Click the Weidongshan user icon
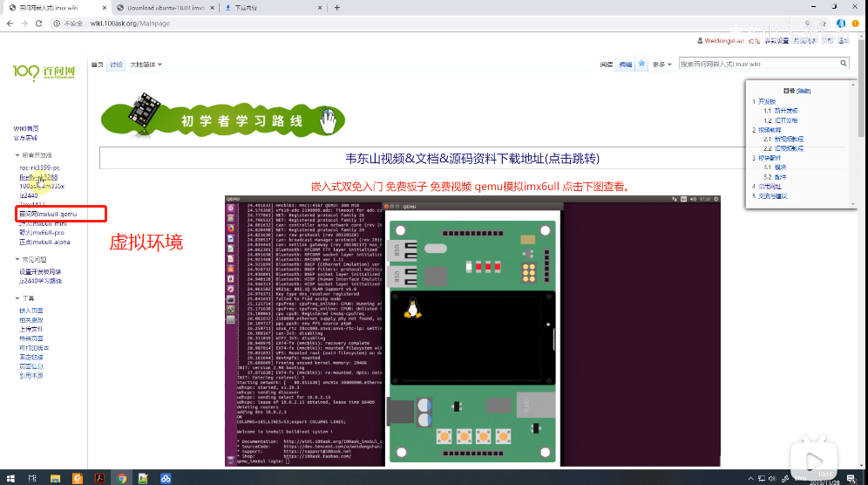This screenshot has width=868, height=485. click(x=700, y=40)
